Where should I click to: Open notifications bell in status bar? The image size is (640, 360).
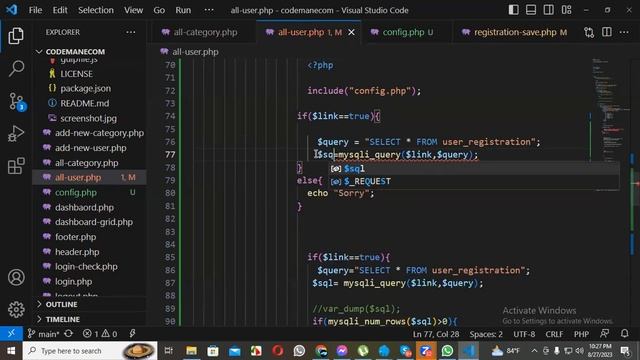point(624,333)
